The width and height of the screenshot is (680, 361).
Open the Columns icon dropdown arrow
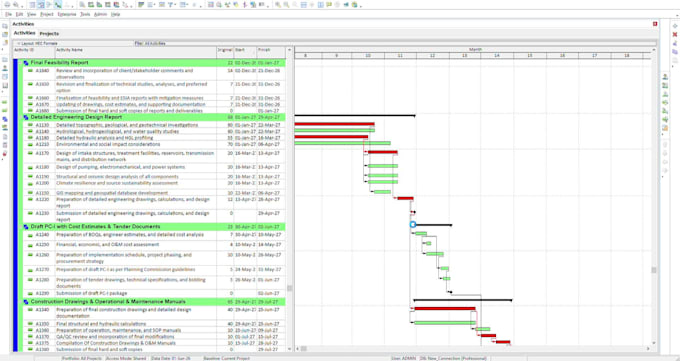tap(155, 5)
